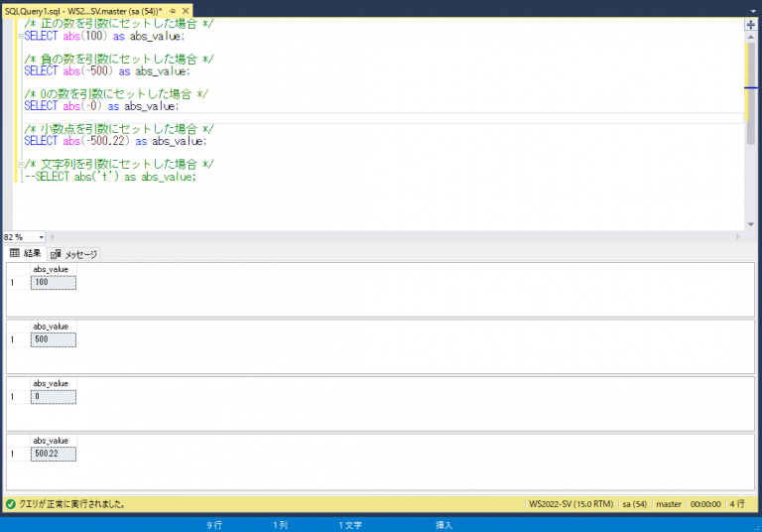Select result cell with value 0
The height and width of the screenshot is (532, 762).
54,397
